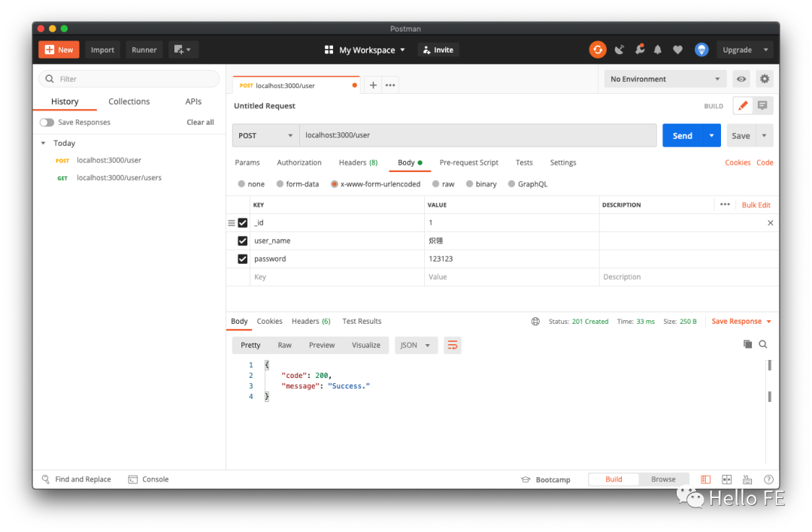This screenshot has height=532, width=812.
Task: Click the request URL field
Action: coord(478,135)
